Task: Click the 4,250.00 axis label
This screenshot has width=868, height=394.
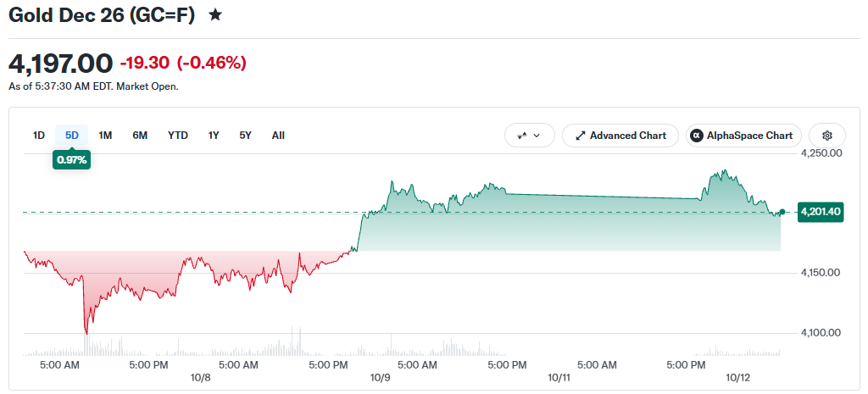Action: pyautogui.click(x=822, y=153)
